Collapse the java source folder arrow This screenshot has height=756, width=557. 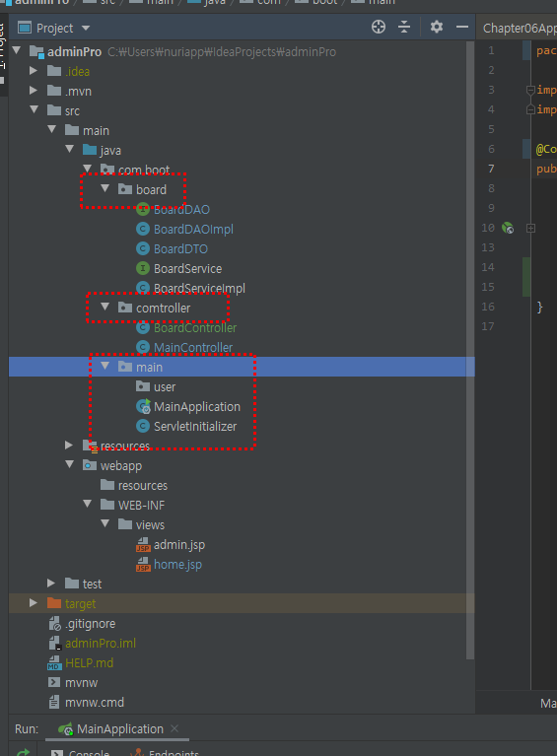click(x=70, y=149)
